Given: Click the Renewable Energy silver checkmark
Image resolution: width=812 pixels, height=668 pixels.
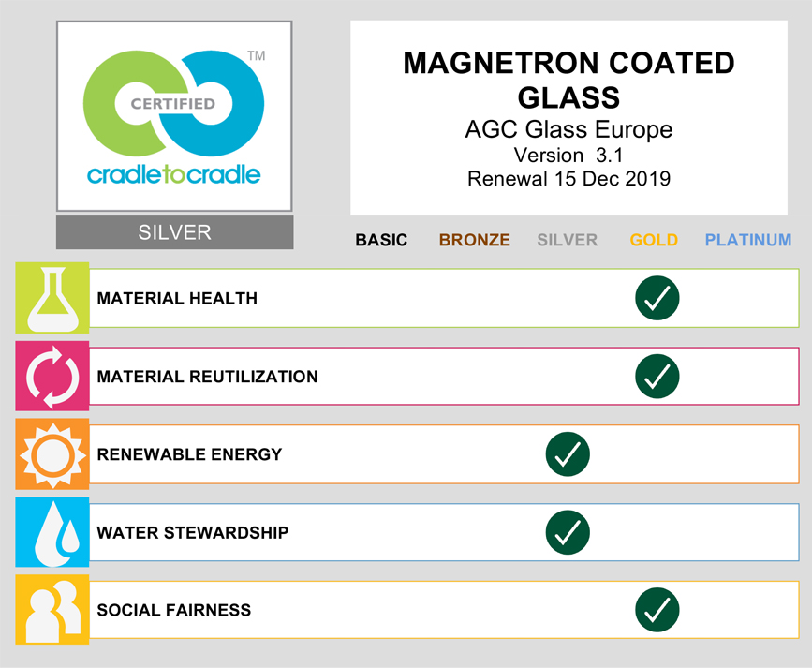Looking at the screenshot, I should [568, 454].
